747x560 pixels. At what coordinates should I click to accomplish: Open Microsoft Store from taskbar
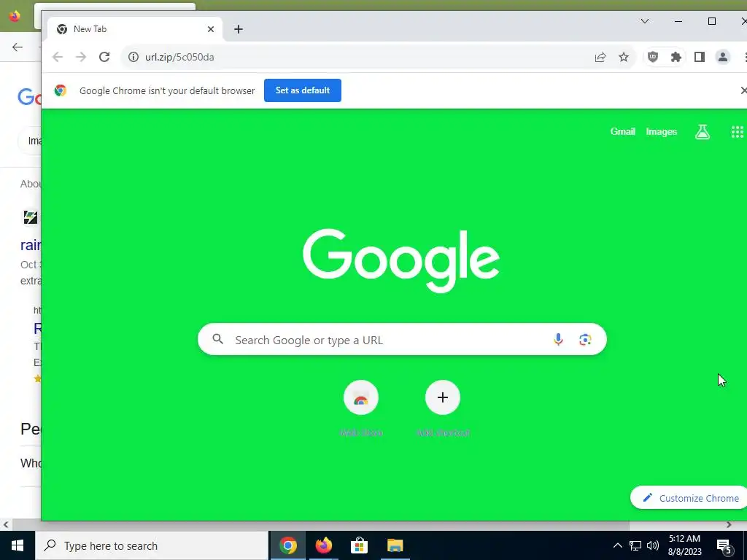click(x=359, y=545)
